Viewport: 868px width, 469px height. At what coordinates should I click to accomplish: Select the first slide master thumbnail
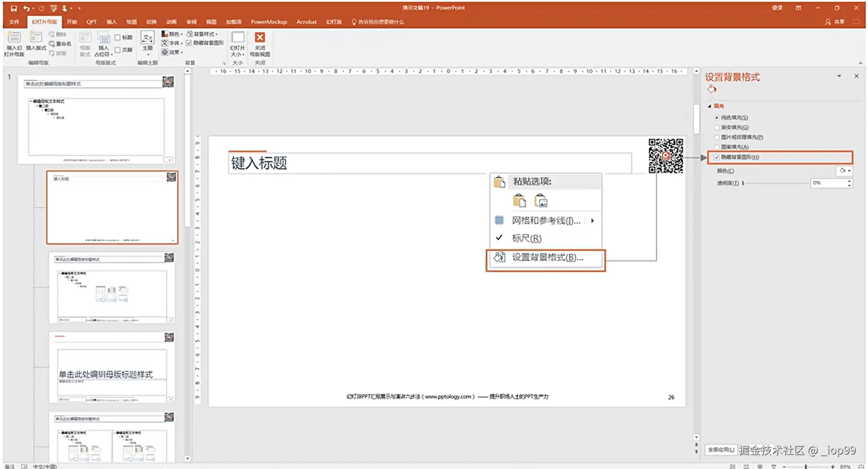coord(96,119)
